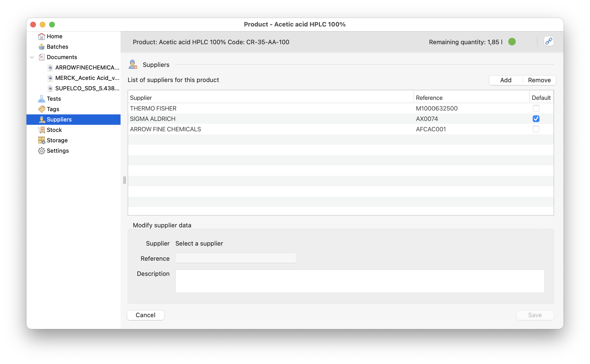This screenshot has width=590, height=364.
Task: Select the SIGMA ALDRICH row
Action: [340, 119]
